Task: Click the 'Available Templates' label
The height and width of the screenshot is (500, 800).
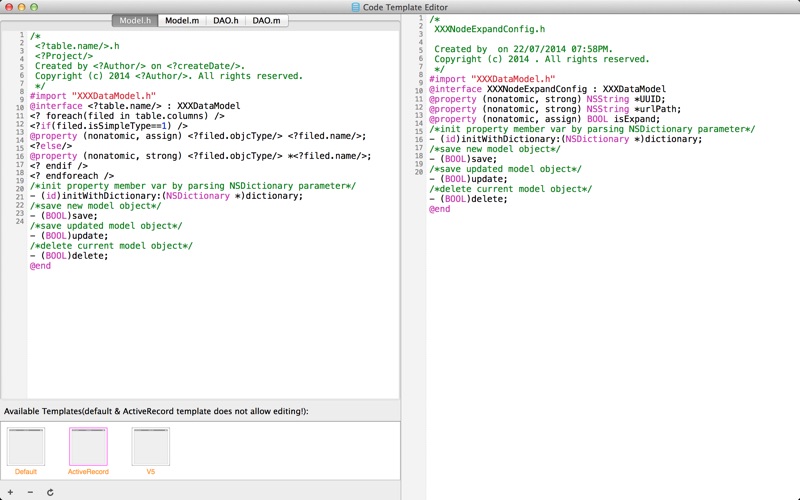Action: (x=156, y=411)
